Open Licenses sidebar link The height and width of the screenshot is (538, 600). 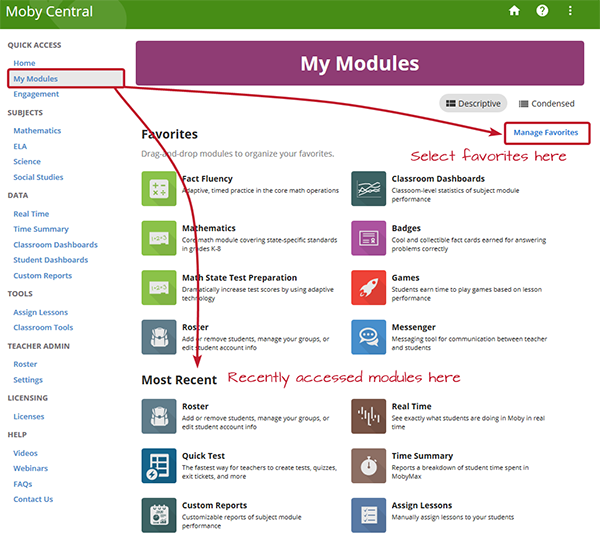click(29, 416)
